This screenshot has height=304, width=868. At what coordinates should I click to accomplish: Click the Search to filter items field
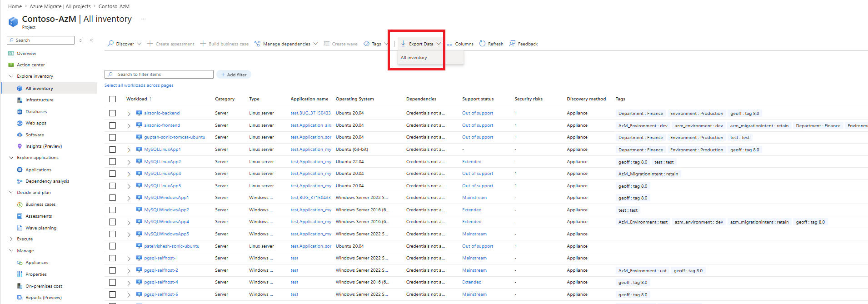click(x=159, y=75)
